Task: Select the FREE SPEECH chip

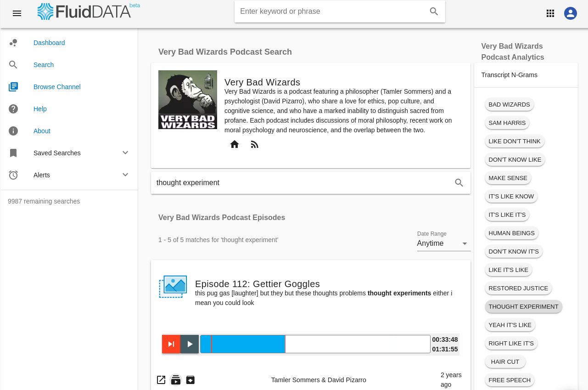Action: point(510,380)
